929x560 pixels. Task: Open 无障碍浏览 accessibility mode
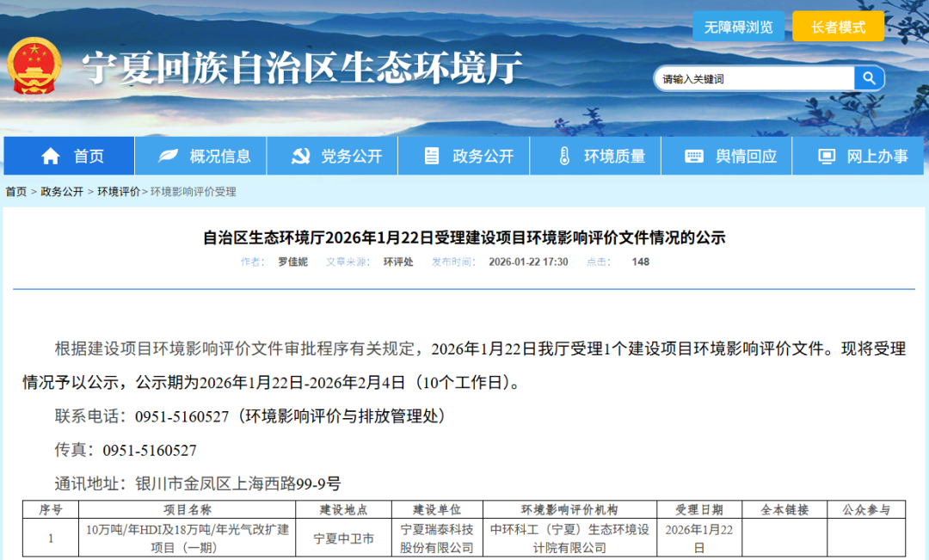[738, 26]
